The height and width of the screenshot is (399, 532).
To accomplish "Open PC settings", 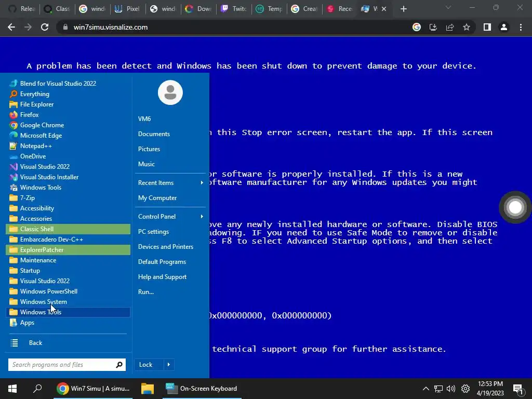I will pos(170,232).
